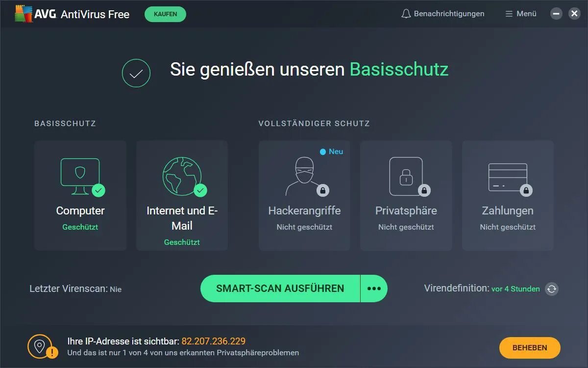This screenshot has height=368, width=588.
Task: Click the Privatsphäre padlock document icon
Action: point(407,177)
